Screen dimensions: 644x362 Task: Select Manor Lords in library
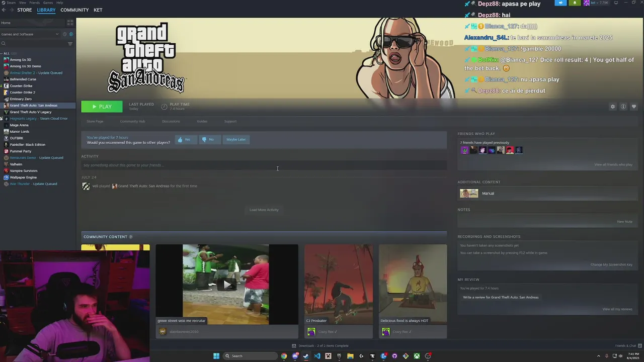(20, 132)
